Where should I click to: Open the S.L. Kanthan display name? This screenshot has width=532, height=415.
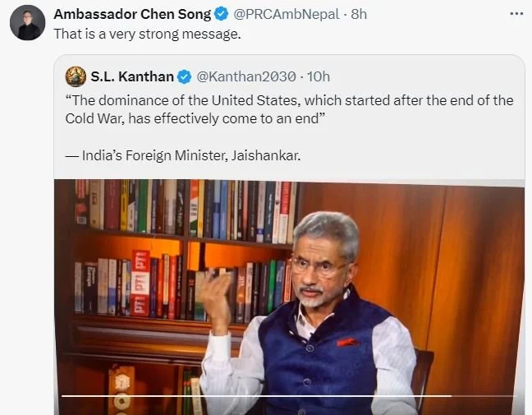coord(133,76)
